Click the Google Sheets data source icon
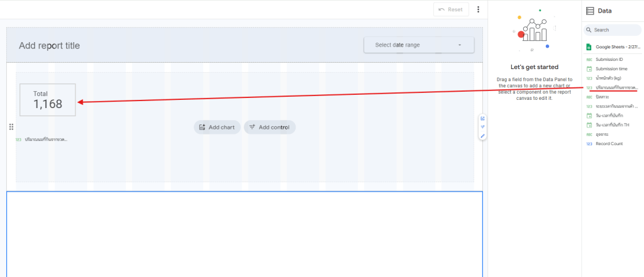This screenshot has height=277, width=644. [x=589, y=46]
